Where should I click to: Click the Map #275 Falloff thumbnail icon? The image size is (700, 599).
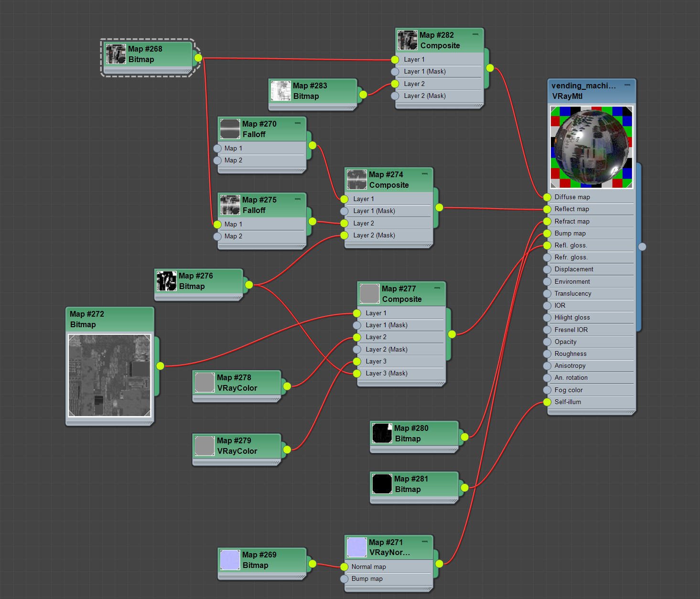230,205
